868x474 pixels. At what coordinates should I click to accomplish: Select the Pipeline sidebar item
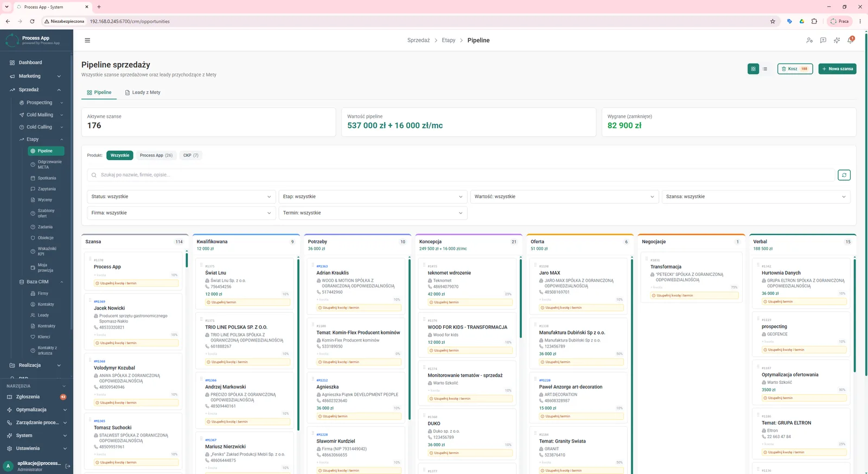pyautogui.click(x=46, y=151)
